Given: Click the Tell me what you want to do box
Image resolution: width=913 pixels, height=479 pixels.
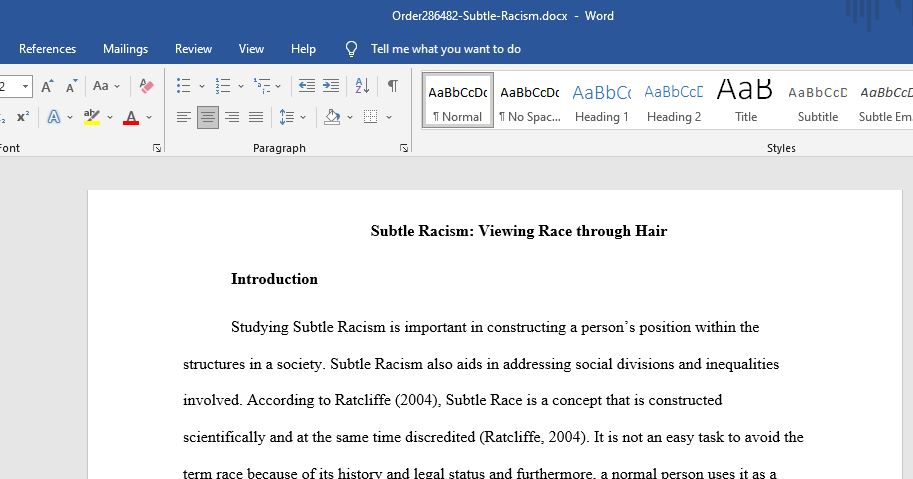Looking at the screenshot, I should 445,49.
